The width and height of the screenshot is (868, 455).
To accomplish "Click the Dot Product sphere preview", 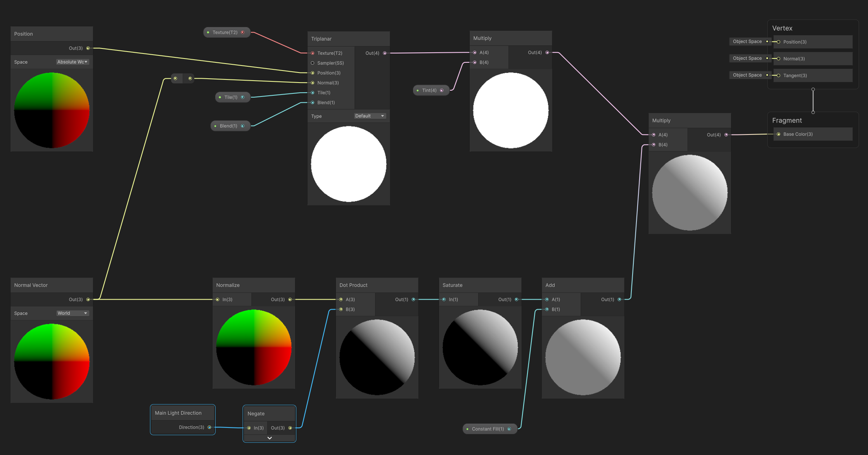I will pos(377,357).
